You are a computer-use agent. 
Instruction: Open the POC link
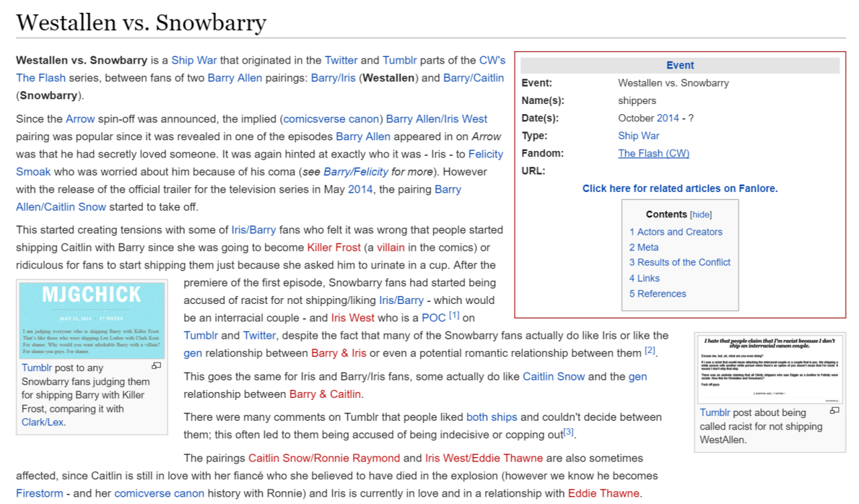pos(434,317)
